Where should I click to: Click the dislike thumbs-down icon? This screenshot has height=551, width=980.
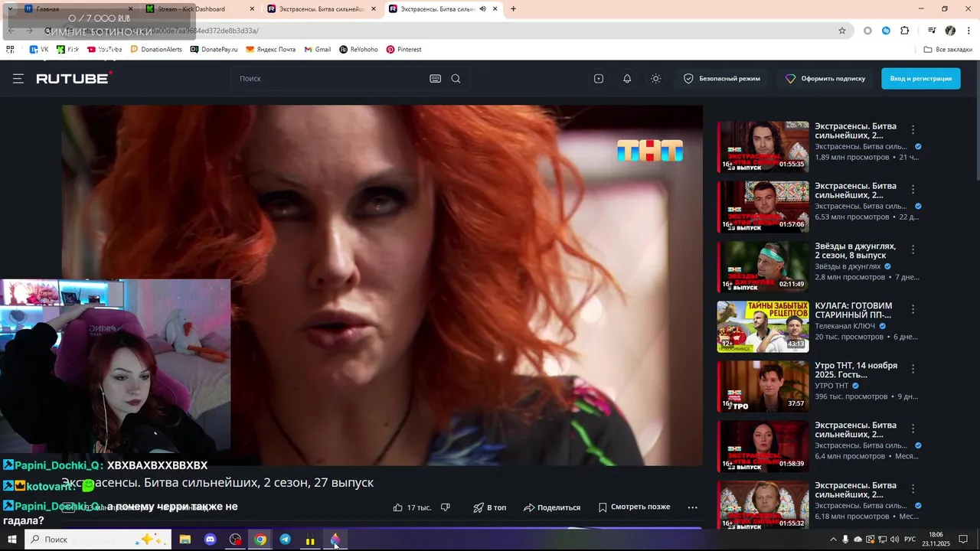(x=446, y=507)
